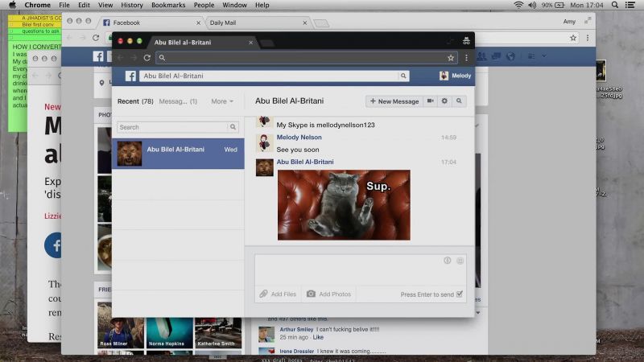
Task: Click the blue Facebook share circle
Action: (53, 245)
